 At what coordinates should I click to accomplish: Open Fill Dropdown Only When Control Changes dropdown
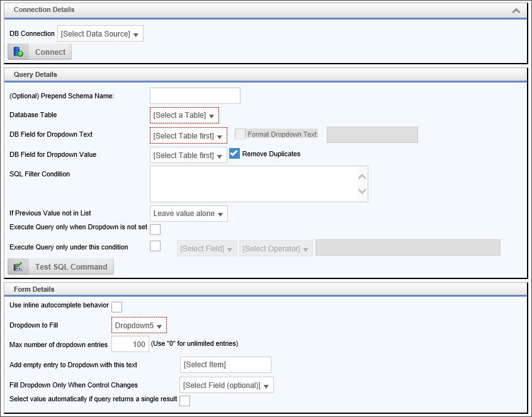pos(226,386)
